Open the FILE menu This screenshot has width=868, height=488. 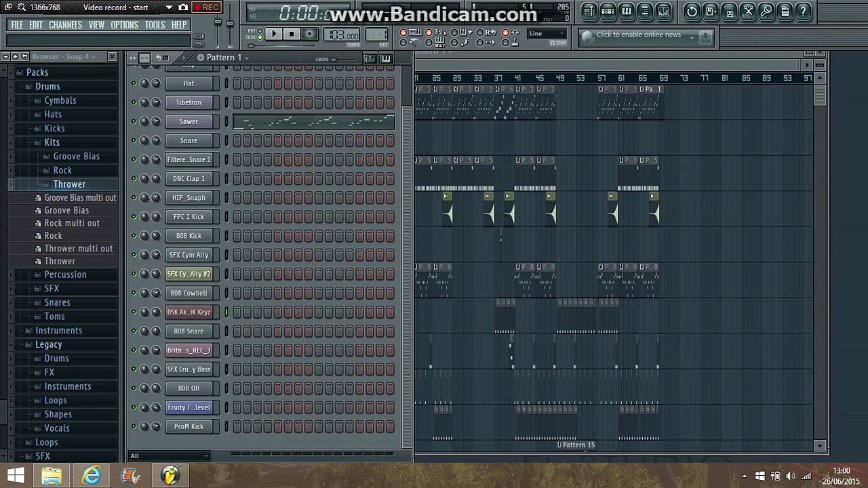point(17,25)
